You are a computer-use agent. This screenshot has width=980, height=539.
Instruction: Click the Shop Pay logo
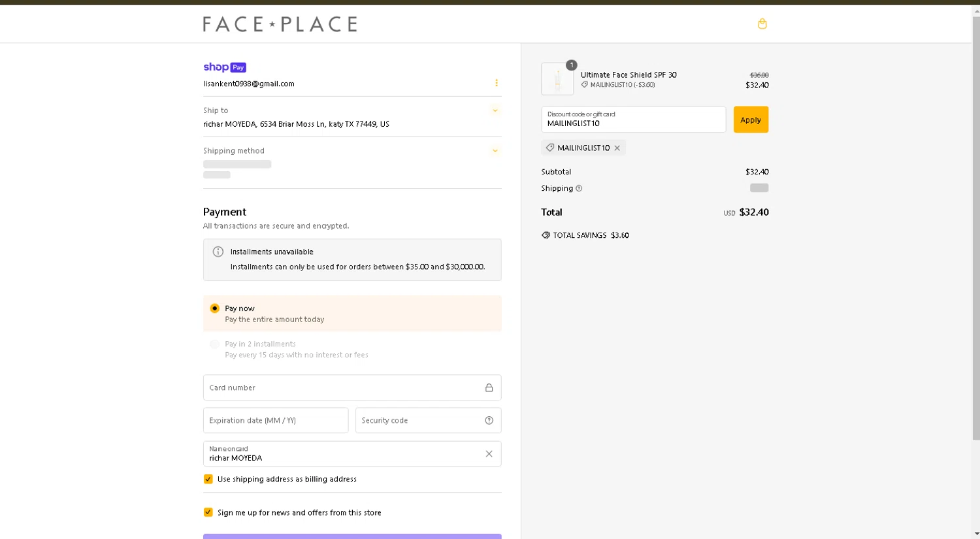pos(224,67)
